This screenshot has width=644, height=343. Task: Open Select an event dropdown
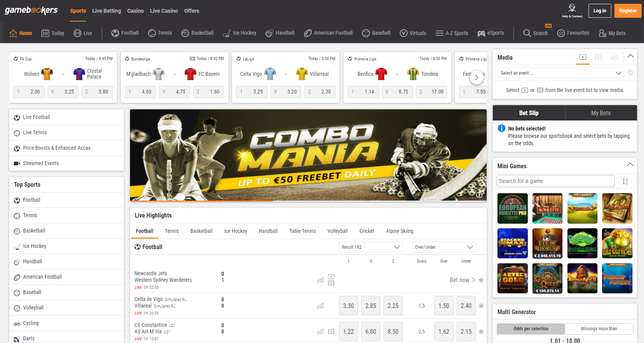[x=561, y=73]
